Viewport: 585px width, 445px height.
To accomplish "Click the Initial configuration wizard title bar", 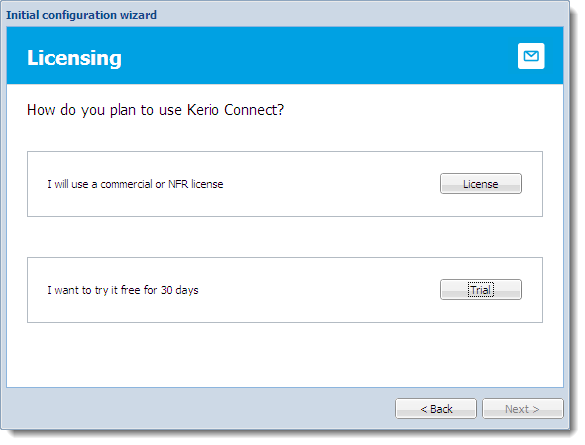I will tap(285, 15).
